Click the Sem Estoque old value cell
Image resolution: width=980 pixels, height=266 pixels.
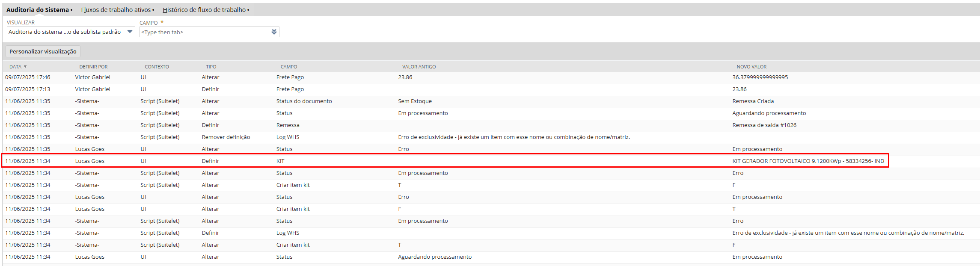[415, 101]
